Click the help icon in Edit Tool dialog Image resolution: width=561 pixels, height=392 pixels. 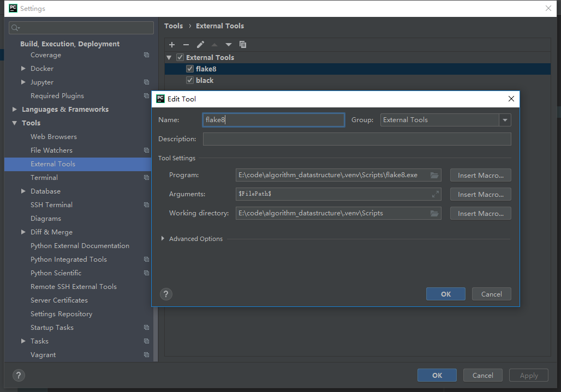pyautogui.click(x=166, y=294)
